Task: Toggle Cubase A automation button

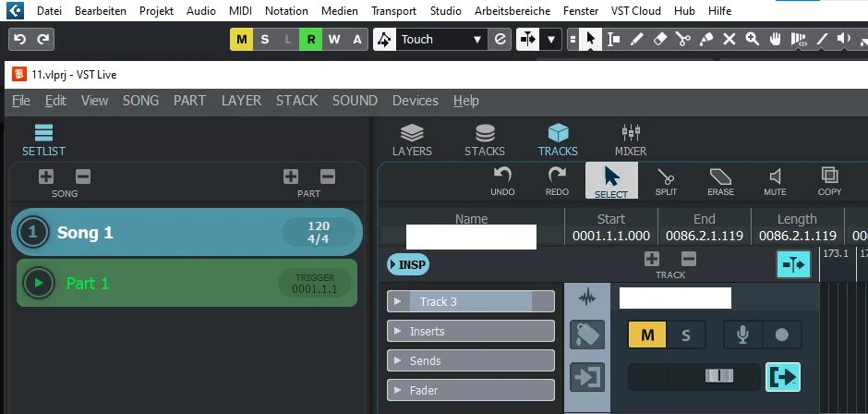Action: pyautogui.click(x=357, y=40)
